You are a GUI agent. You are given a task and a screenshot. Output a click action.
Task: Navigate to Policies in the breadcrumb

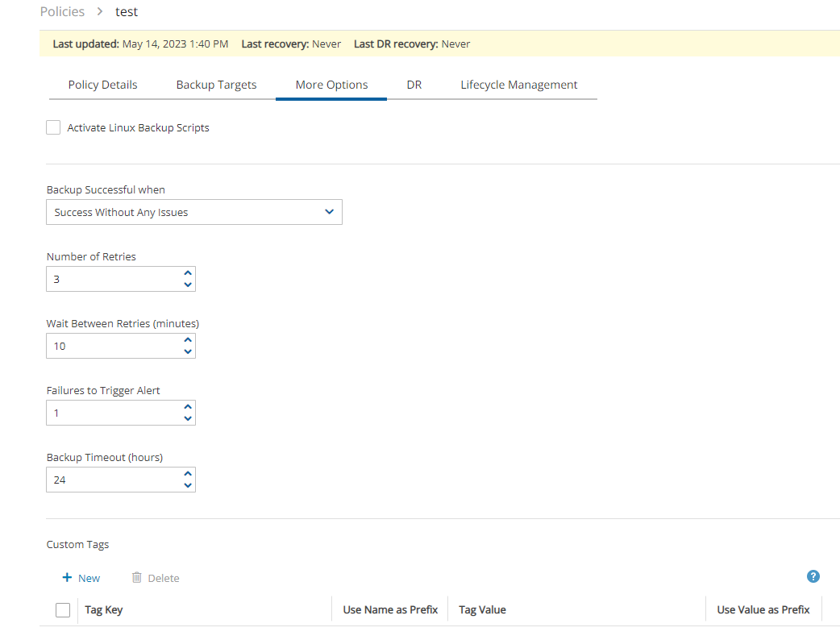pyautogui.click(x=62, y=11)
